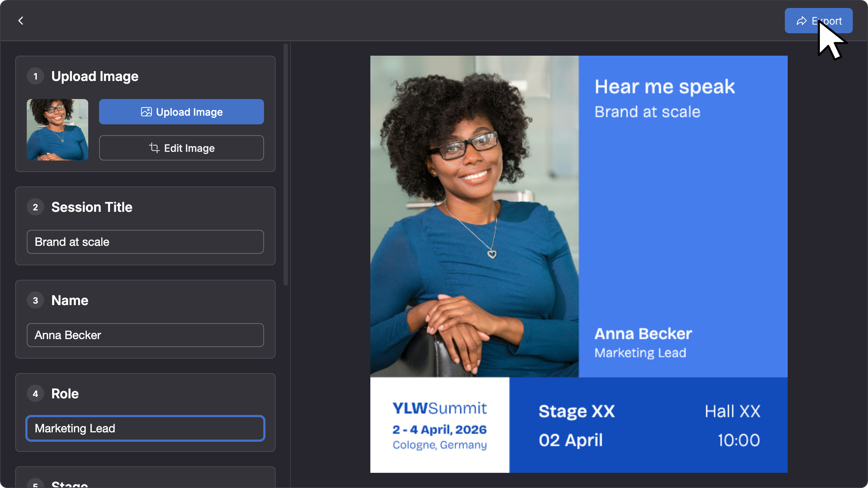Click the Export share arrow icon
The image size is (868, 488).
click(802, 21)
